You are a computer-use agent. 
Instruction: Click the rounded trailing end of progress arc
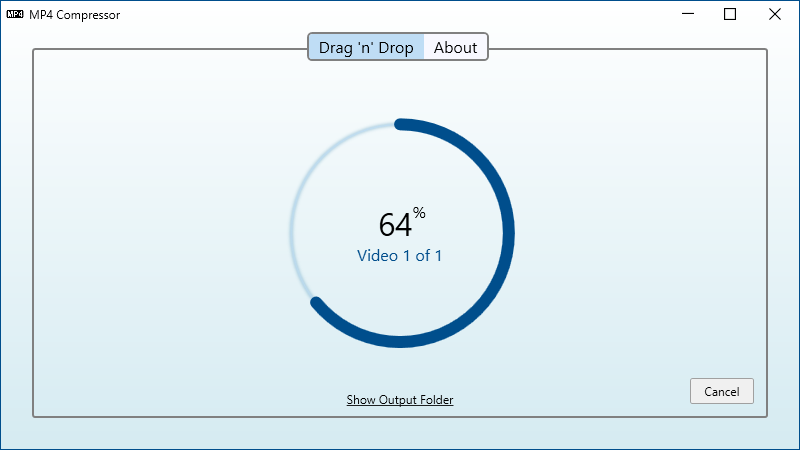coord(316,302)
